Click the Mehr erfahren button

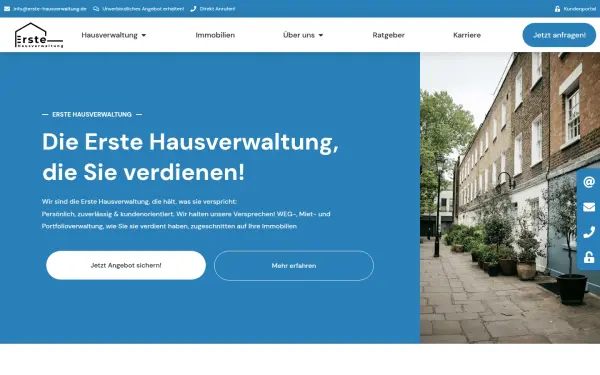coord(294,266)
